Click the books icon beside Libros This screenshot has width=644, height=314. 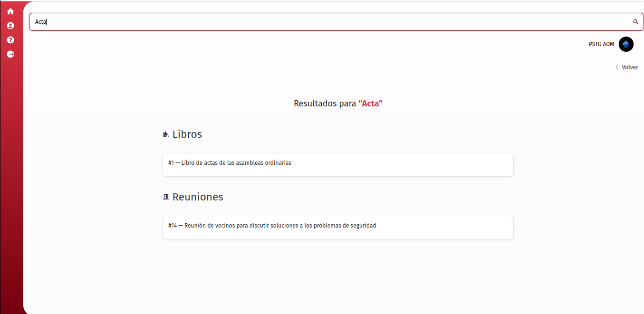pos(166,134)
